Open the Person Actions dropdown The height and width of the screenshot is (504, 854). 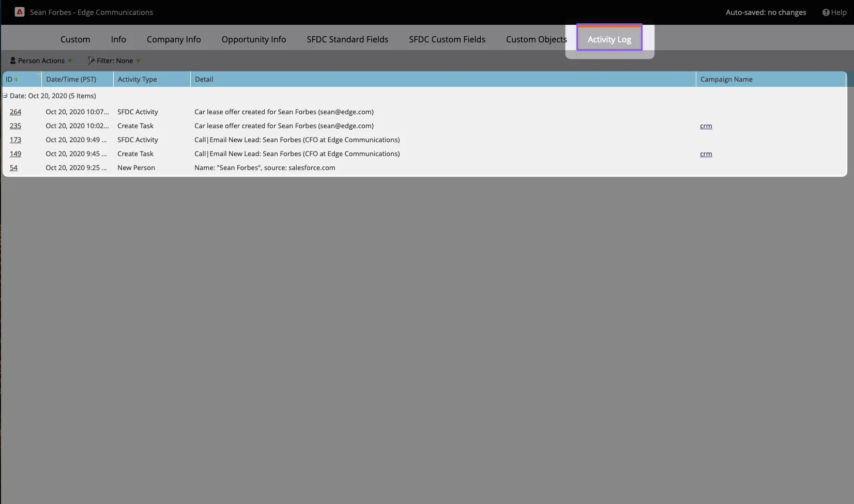tap(41, 60)
